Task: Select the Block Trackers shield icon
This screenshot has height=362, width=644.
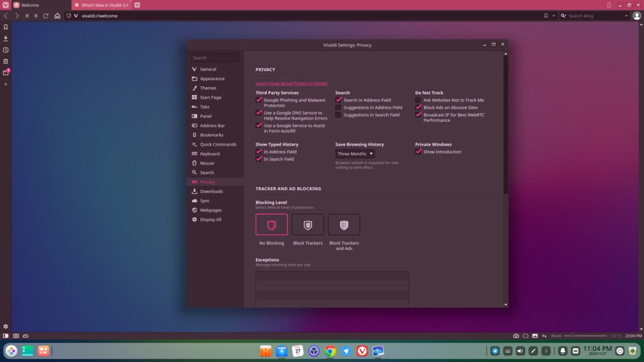Action: click(x=307, y=224)
